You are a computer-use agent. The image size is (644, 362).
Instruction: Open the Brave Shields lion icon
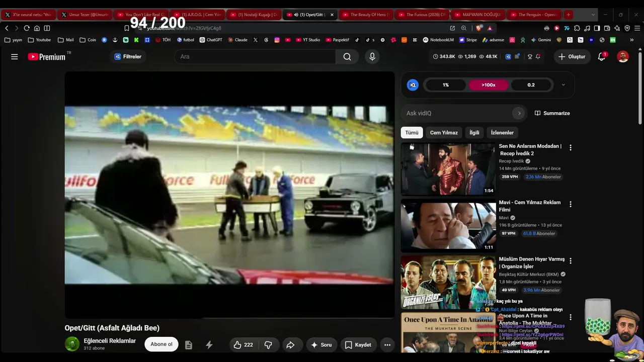click(479, 28)
